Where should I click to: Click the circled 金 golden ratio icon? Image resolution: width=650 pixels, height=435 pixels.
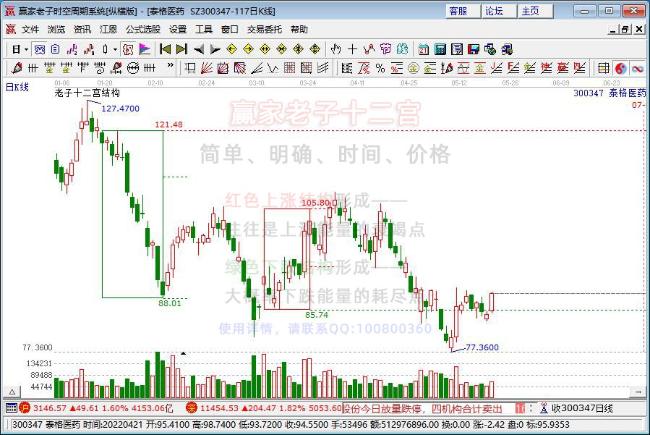click(x=413, y=68)
